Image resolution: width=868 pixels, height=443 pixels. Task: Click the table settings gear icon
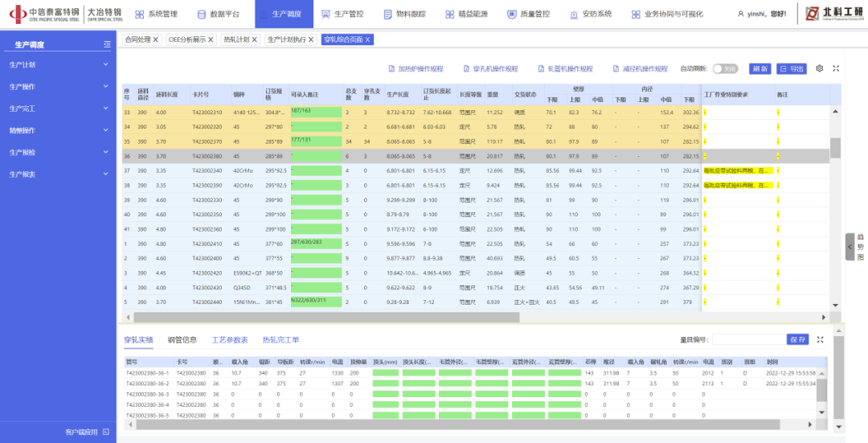tap(820, 69)
